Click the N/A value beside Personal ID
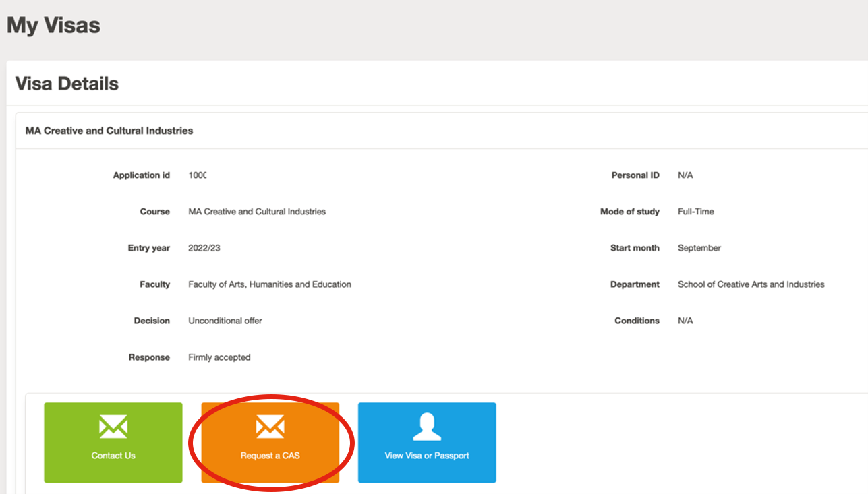This screenshot has width=868, height=494. pos(685,175)
